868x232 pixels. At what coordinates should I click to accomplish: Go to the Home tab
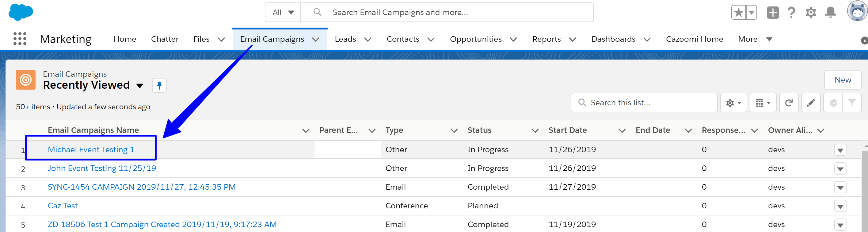pyautogui.click(x=125, y=39)
